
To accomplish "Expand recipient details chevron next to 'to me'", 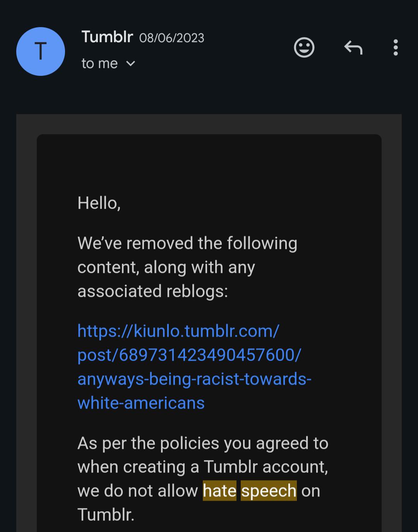I will click(131, 63).
